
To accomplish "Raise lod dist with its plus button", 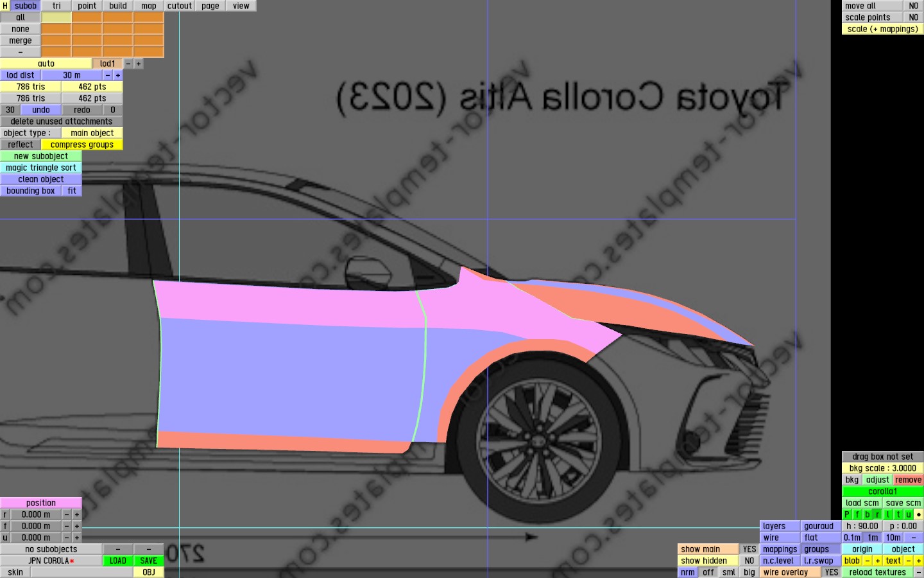I will 118,75.
